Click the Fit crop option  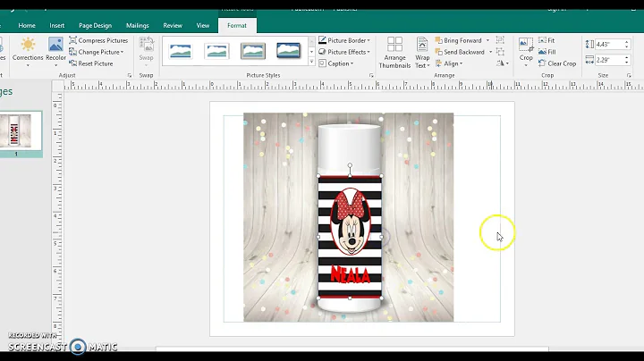point(547,40)
